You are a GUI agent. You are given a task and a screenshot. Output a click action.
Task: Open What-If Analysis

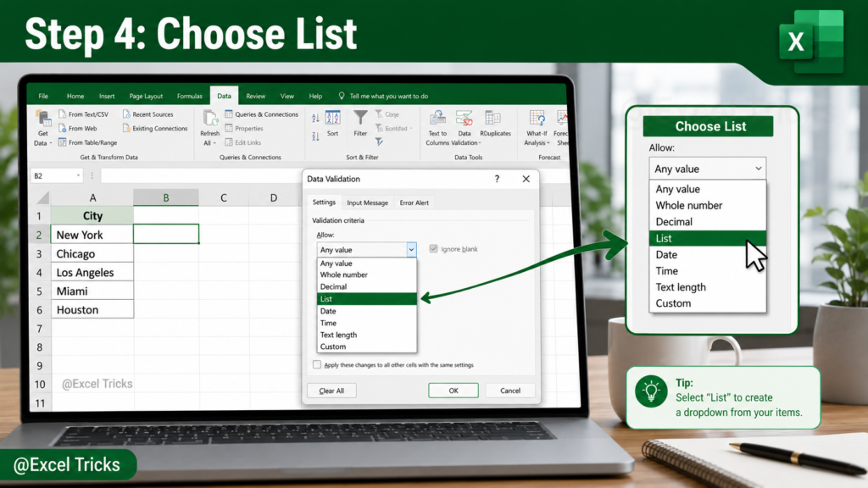pos(537,118)
